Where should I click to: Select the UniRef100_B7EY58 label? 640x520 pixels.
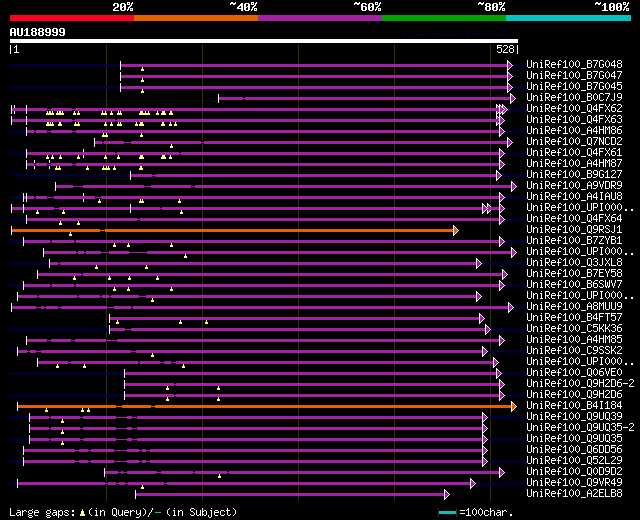coord(574,274)
